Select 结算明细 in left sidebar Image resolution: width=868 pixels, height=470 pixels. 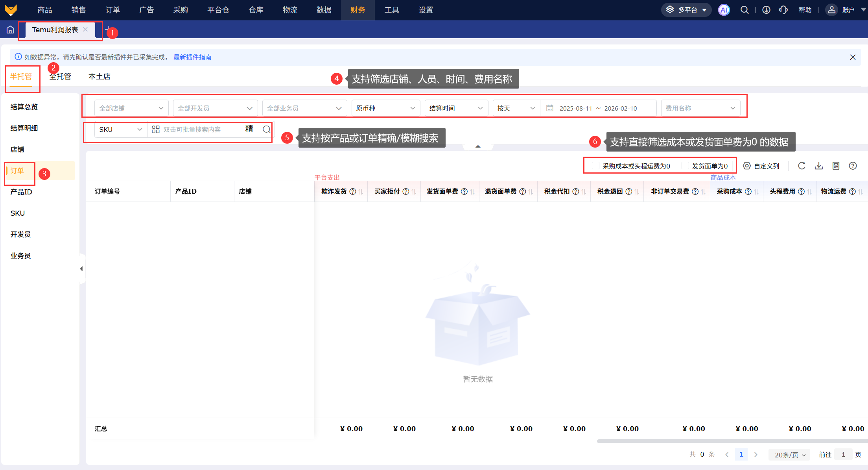[24, 128]
